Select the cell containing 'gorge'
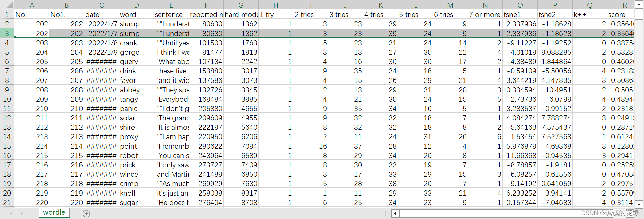Screen dimensions: 644x219 click(x=137, y=52)
